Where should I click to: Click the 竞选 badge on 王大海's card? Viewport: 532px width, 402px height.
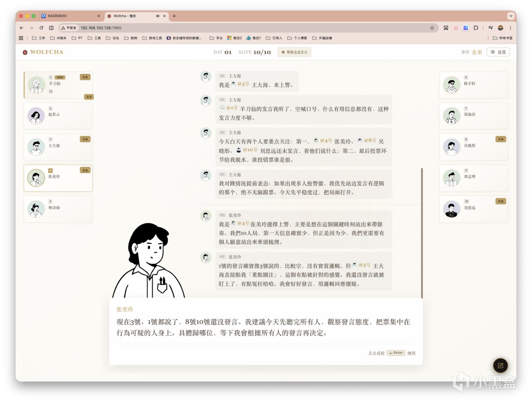pyautogui.click(x=85, y=139)
